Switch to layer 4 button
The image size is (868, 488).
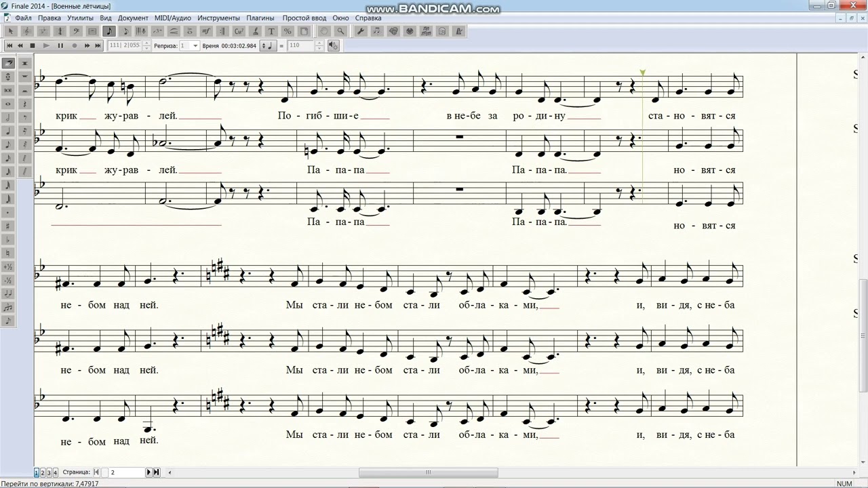click(55, 472)
